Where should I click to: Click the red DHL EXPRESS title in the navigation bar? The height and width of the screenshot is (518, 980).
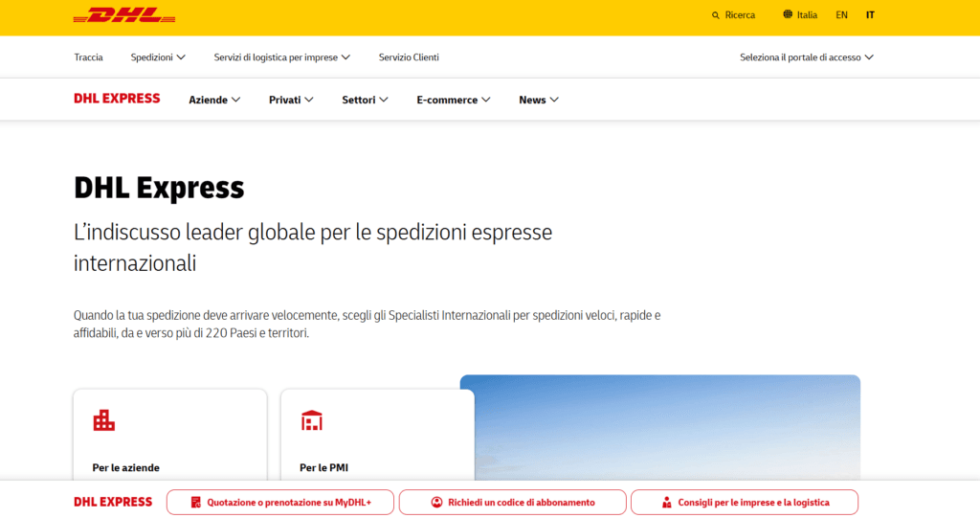coord(117,99)
